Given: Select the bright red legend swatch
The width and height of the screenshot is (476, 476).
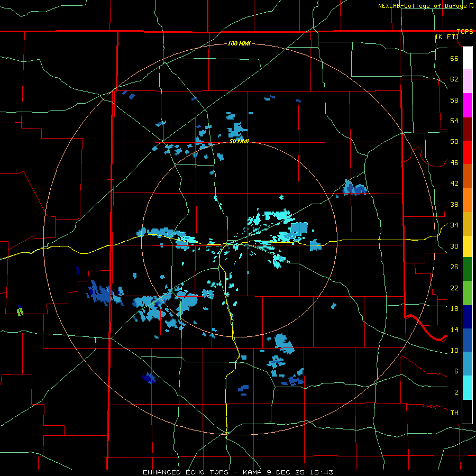Looking at the screenshot, I should (467, 152).
